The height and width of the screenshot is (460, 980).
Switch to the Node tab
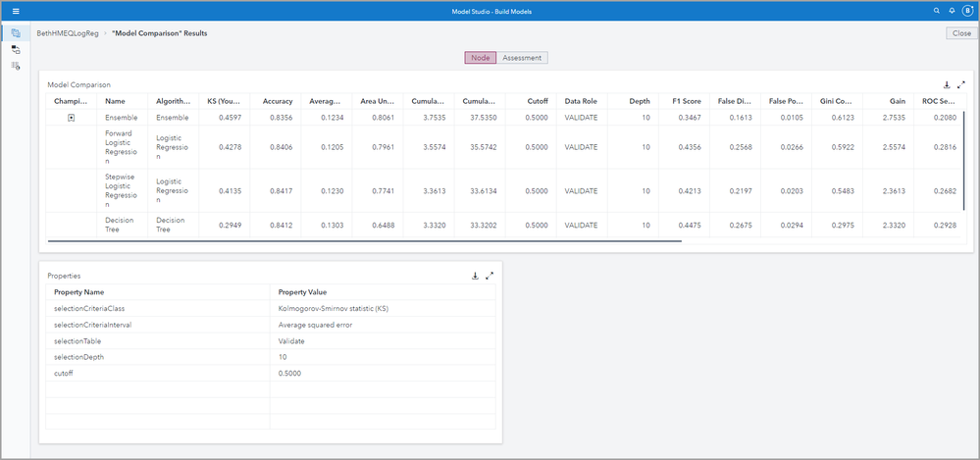[x=481, y=58]
